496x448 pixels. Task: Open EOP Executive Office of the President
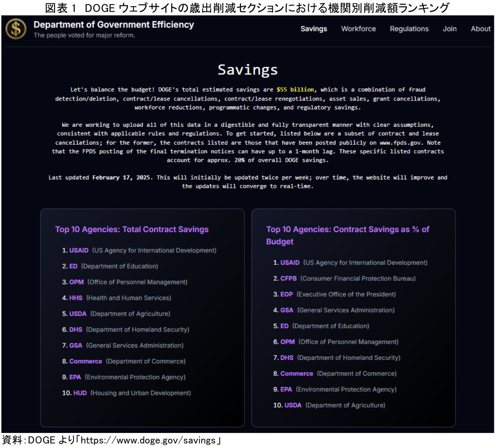pyautogui.click(x=287, y=294)
